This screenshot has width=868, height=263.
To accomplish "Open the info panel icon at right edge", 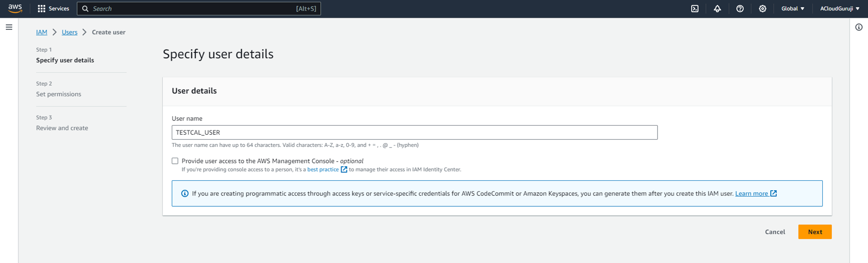I will click(x=858, y=27).
